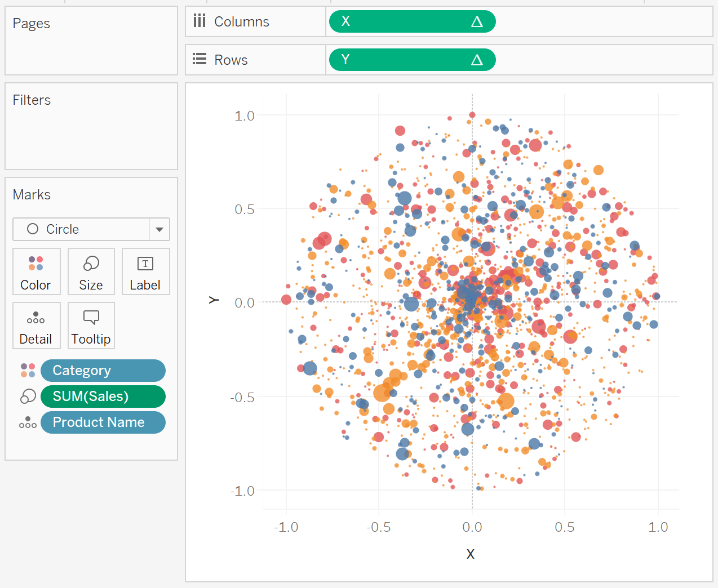Image resolution: width=718 pixels, height=588 pixels.
Task: Click the delta symbol on the X pill
Action: [478, 21]
